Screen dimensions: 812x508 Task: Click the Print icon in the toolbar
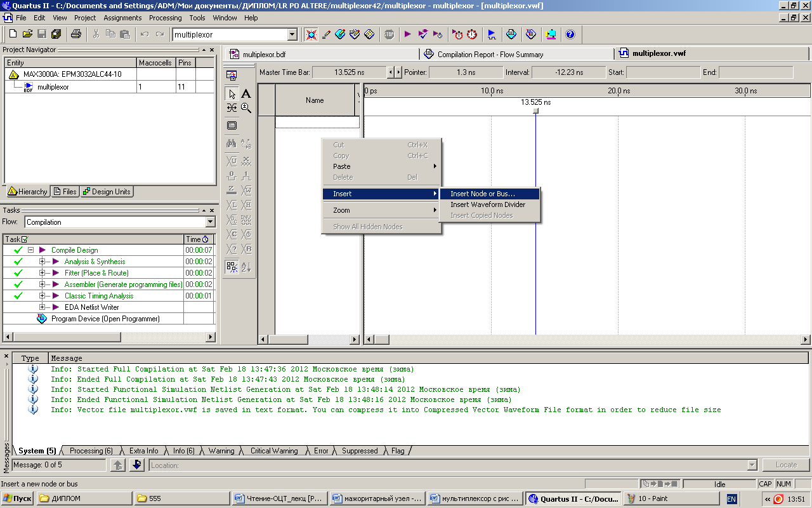click(x=76, y=34)
